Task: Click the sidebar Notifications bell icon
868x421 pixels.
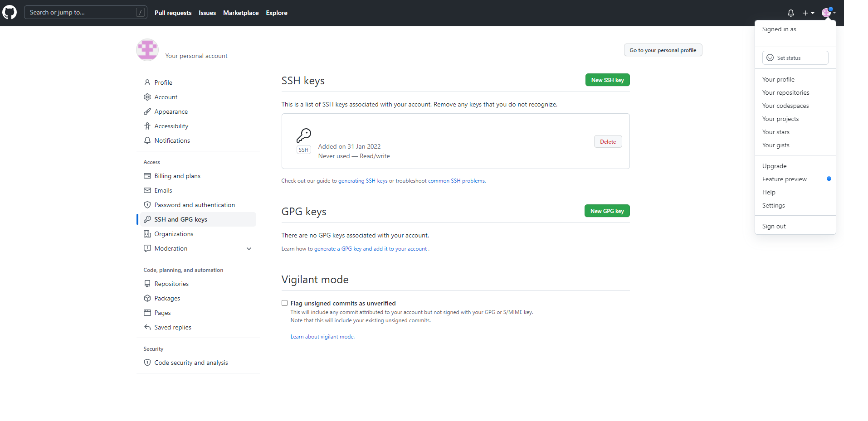Action: pos(147,140)
